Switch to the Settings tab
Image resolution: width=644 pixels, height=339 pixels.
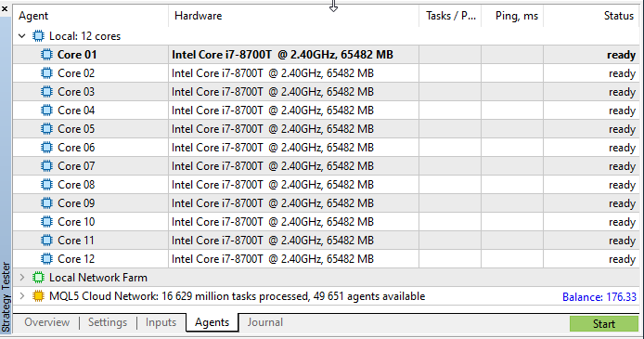tap(108, 322)
